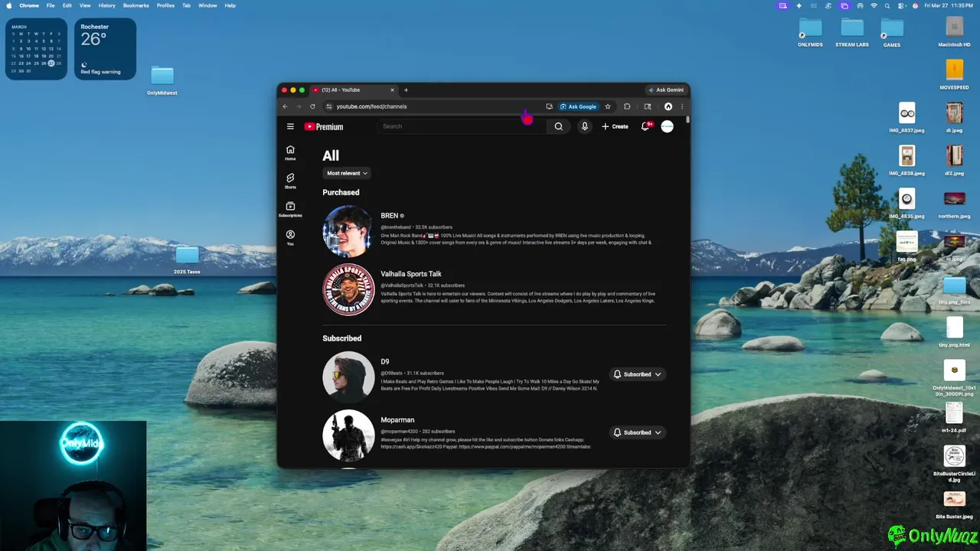Toggle D9 notification bell Subscribed button
Viewport: 980px width, 551px height.
pos(637,374)
